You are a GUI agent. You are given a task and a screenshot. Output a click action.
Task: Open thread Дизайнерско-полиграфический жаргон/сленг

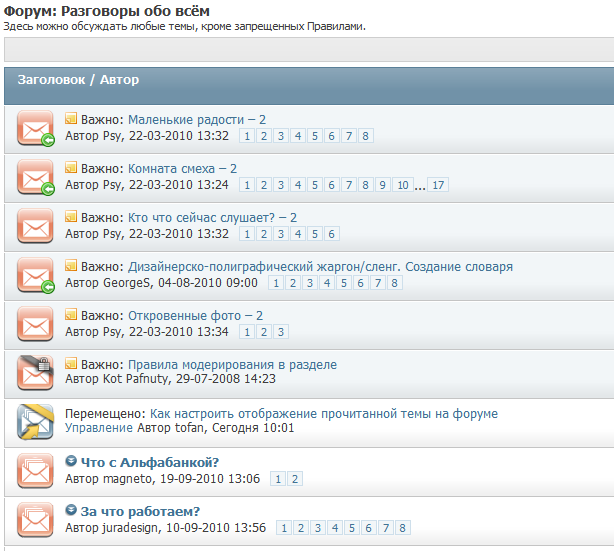[320, 266]
